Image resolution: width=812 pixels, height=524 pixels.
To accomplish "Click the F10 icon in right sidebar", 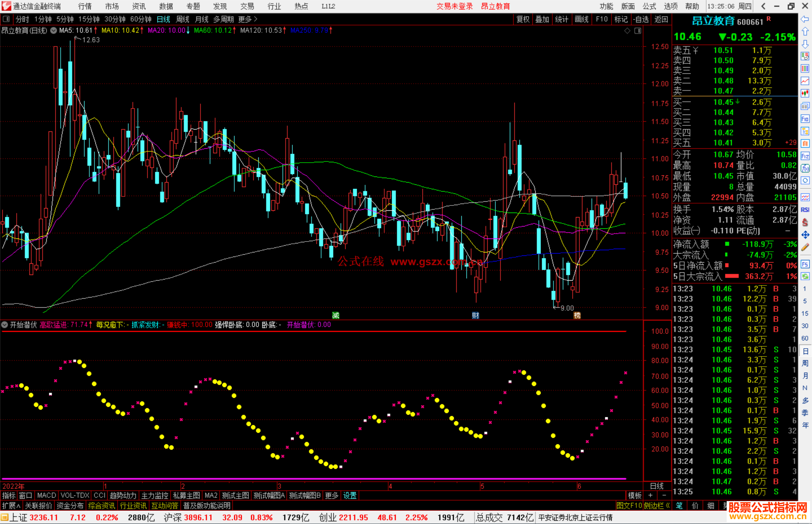I will [805, 119].
